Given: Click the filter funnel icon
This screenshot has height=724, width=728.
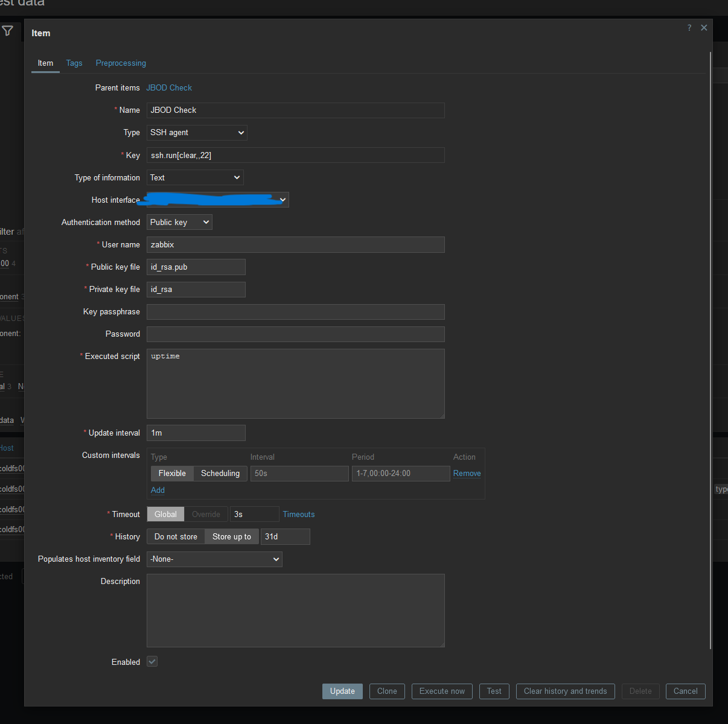Looking at the screenshot, I should (8, 31).
